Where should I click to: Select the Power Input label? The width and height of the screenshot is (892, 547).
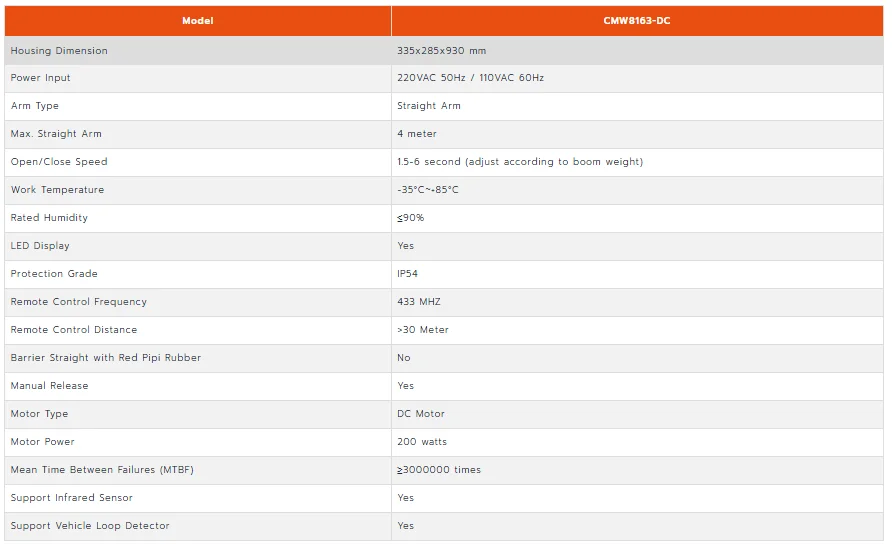pos(40,78)
